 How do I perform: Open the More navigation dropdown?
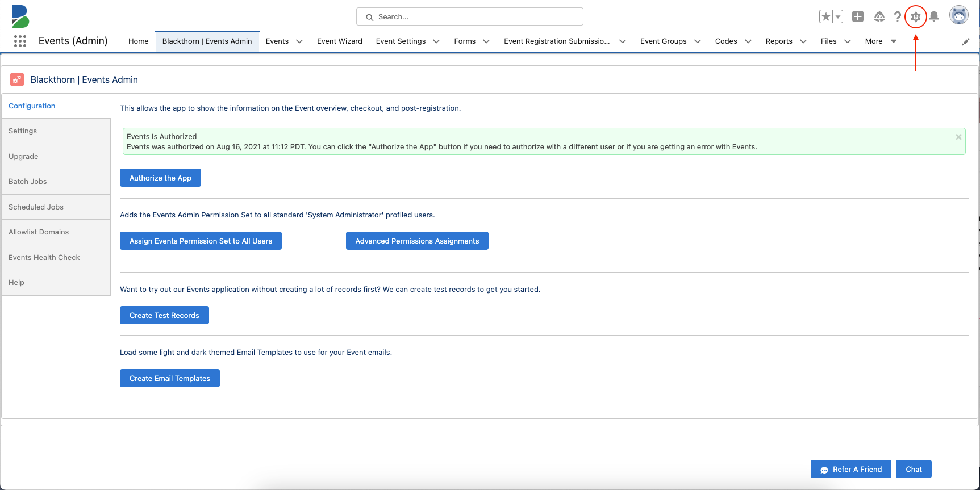tap(881, 41)
